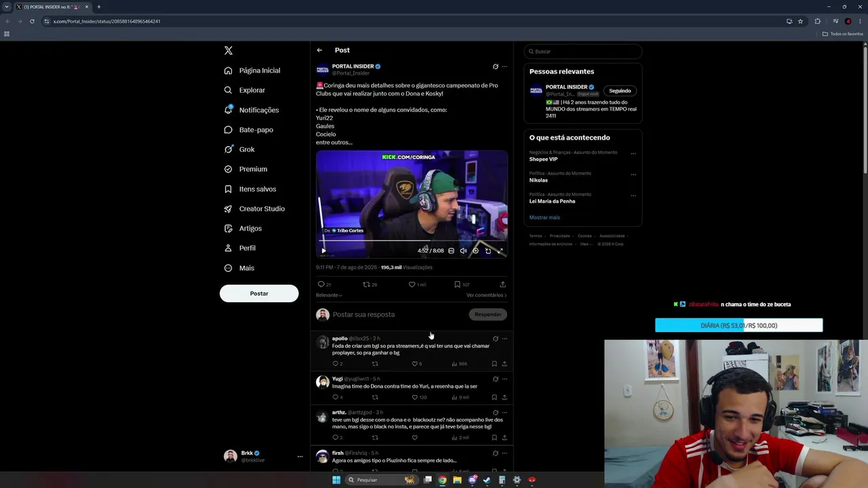
Task: Go to the X logo home
Action: point(229,51)
